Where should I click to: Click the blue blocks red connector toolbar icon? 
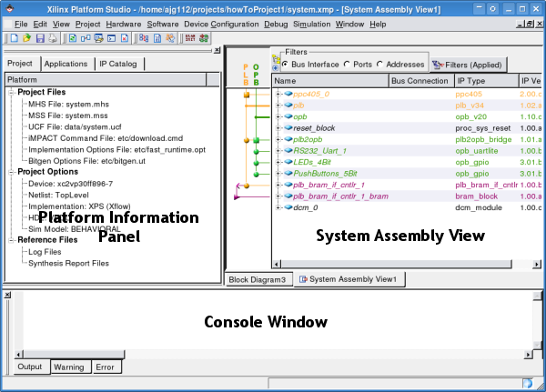pyautogui.click(x=144, y=38)
